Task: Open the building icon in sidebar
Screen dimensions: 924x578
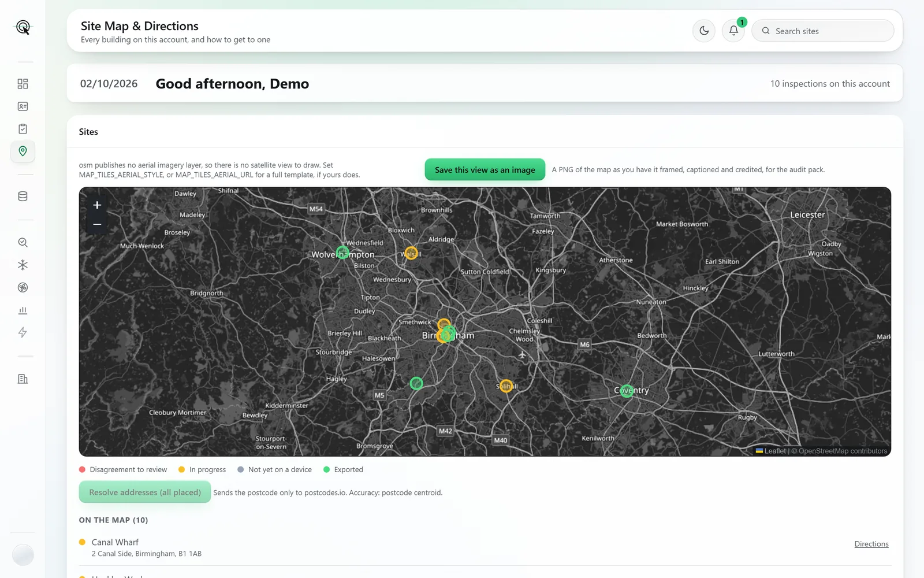Action: coord(23,379)
